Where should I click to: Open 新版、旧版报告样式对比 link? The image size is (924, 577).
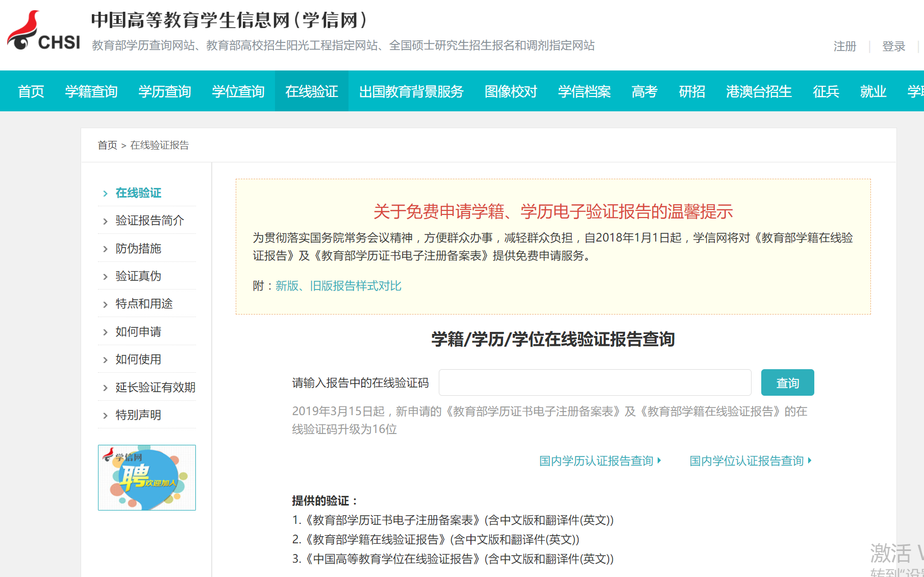tap(338, 286)
